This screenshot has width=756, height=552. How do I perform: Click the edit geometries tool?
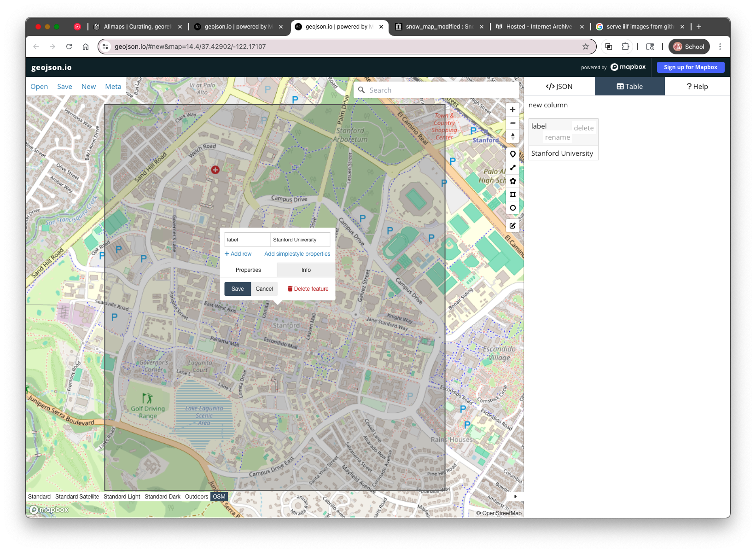[x=512, y=226]
